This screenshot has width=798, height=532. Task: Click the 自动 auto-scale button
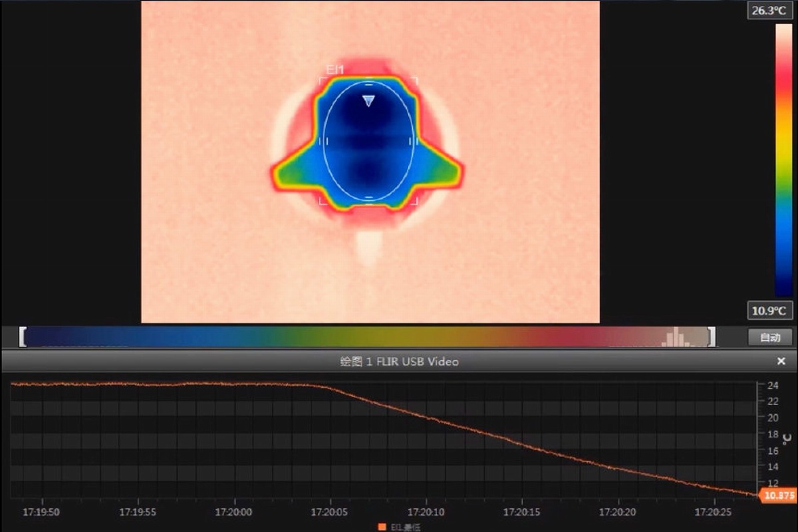(770, 337)
